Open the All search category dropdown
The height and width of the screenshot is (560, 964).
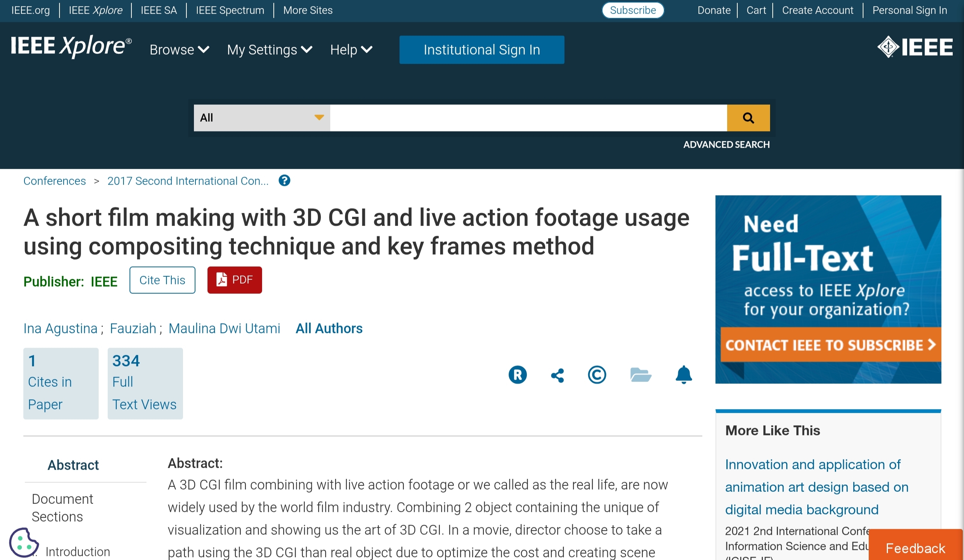pyautogui.click(x=262, y=118)
